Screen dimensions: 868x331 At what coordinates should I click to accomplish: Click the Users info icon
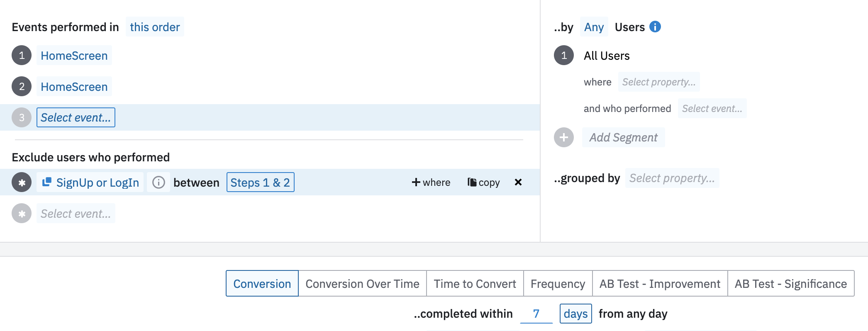[655, 27]
